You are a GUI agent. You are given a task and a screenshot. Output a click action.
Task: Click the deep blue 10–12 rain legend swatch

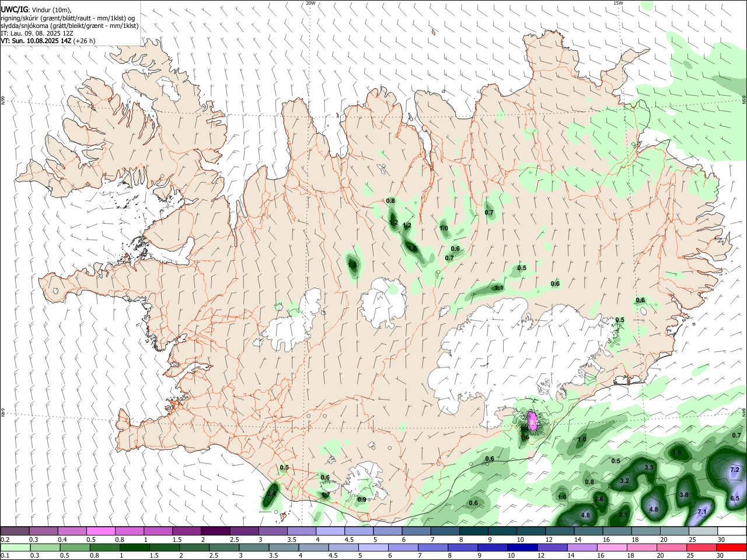522,548
